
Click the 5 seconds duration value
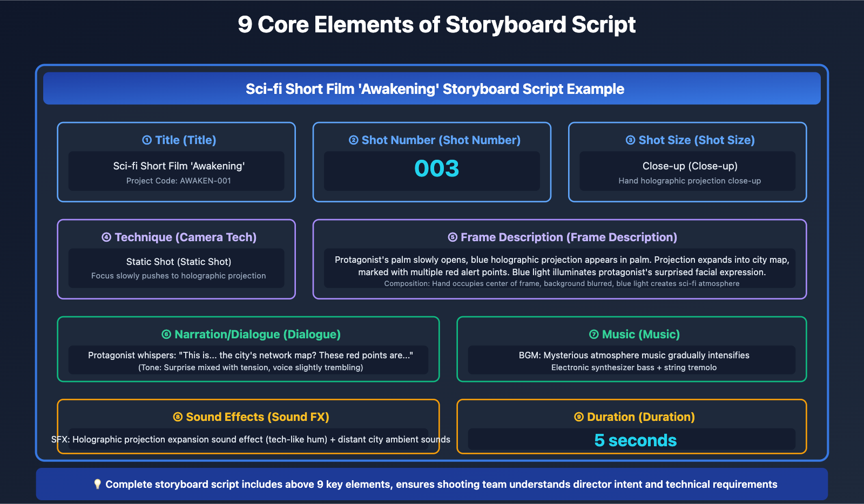coord(635,440)
